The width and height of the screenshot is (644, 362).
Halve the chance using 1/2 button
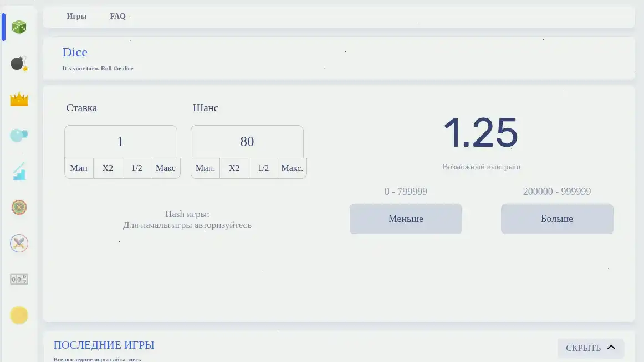(x=263, y=168)
